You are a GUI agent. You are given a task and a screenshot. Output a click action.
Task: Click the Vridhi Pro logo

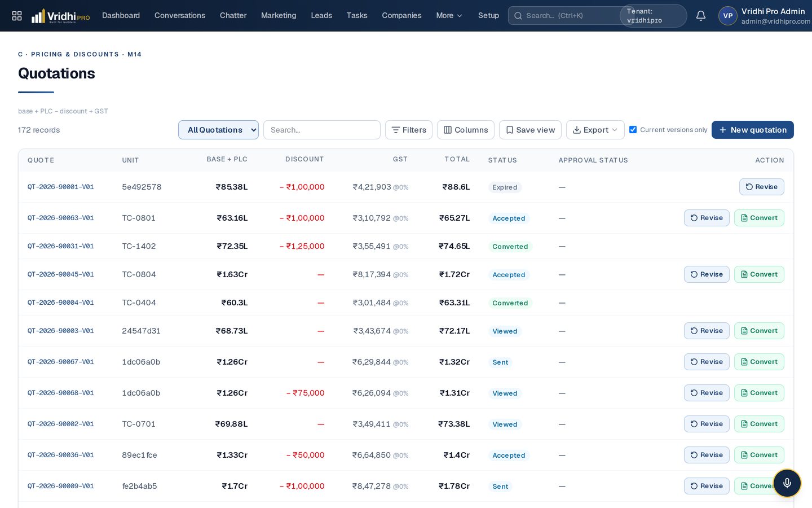(61, 16)
